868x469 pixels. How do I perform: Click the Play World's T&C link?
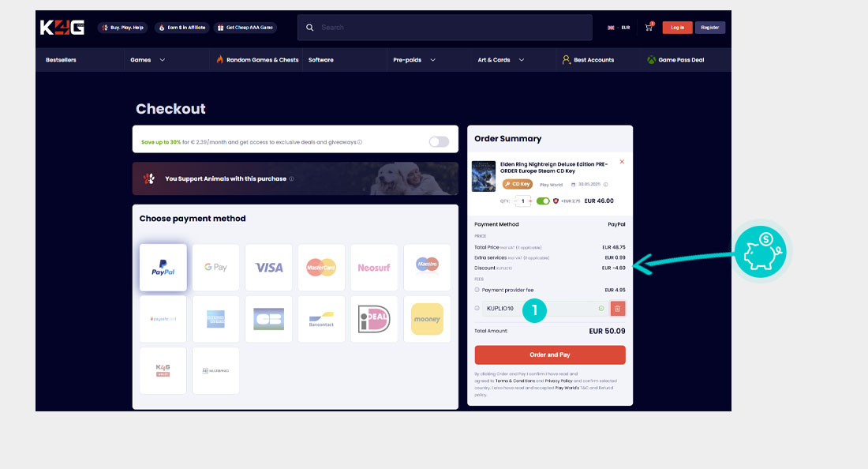click(x=574, y=388)
